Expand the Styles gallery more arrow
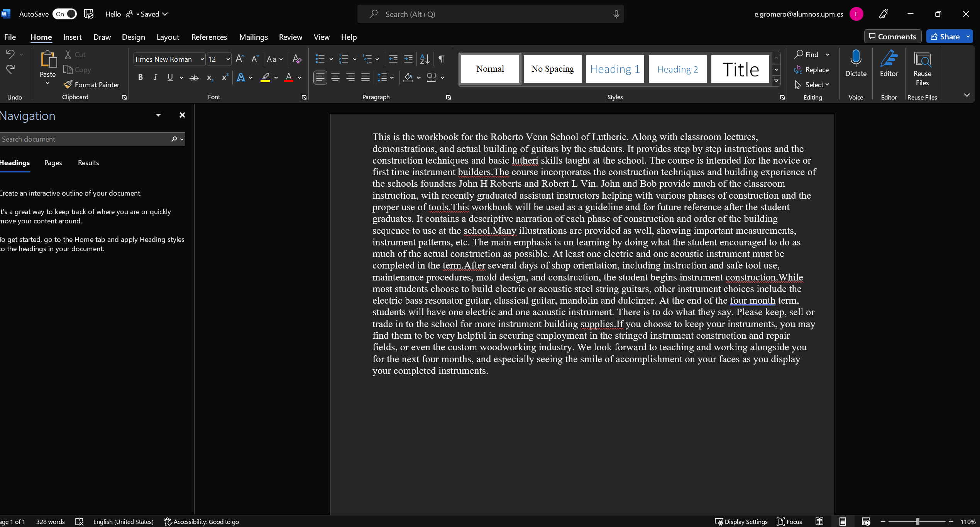Image resolution: width=980 pixels, height=527 pixels. coord(776,81)
